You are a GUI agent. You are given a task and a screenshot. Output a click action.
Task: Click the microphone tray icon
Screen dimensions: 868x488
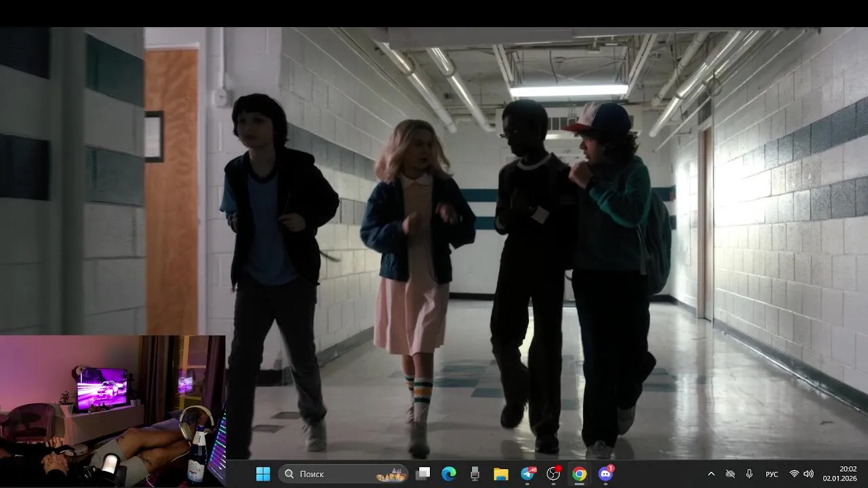(x=749, y=474)
